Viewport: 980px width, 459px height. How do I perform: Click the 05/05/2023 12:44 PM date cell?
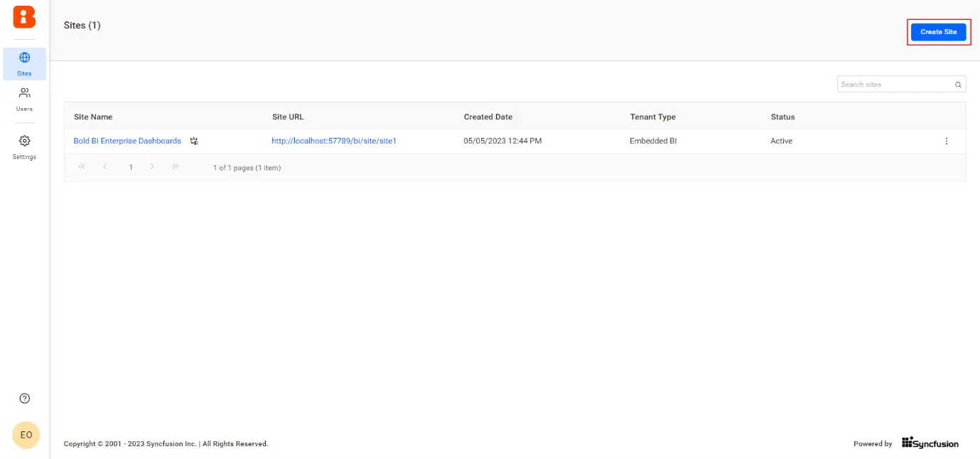[x=502, y=141]
